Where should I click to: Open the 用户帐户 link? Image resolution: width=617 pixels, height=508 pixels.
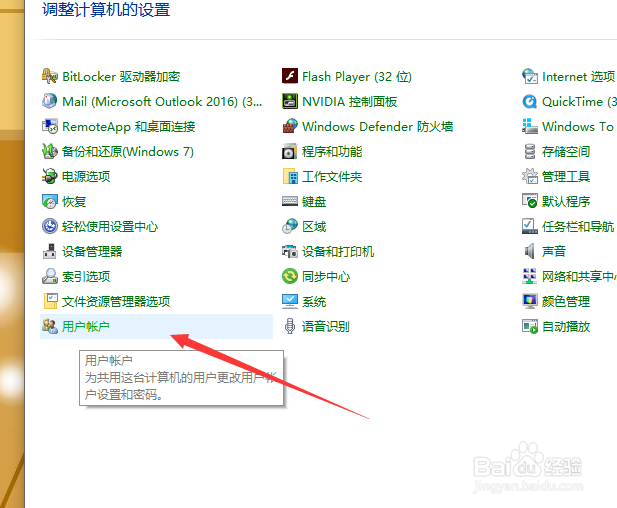(86, 327)
